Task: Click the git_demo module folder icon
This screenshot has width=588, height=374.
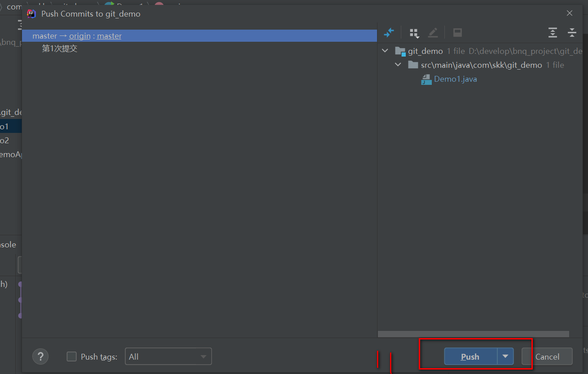Action: pos(400,51)
